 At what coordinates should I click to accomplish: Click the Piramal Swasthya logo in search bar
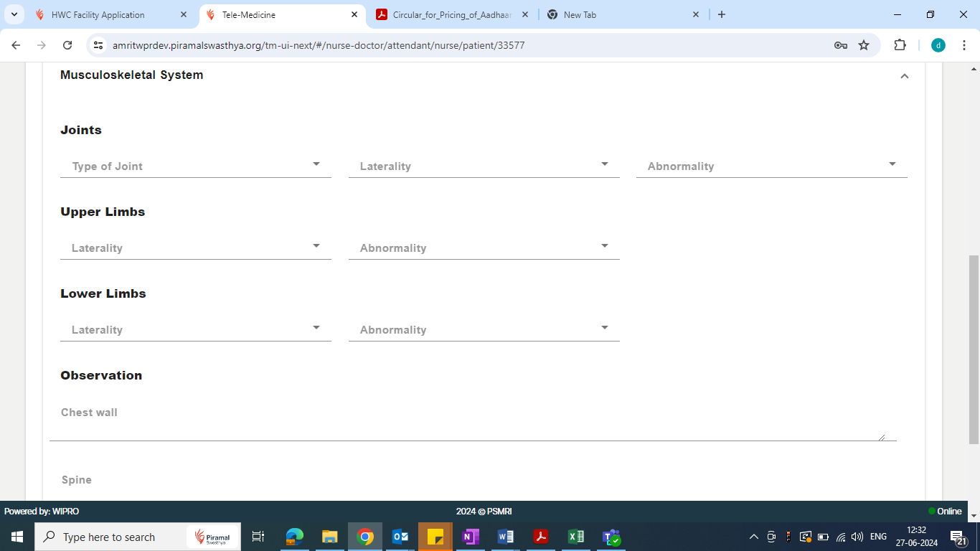pos(213,537)
